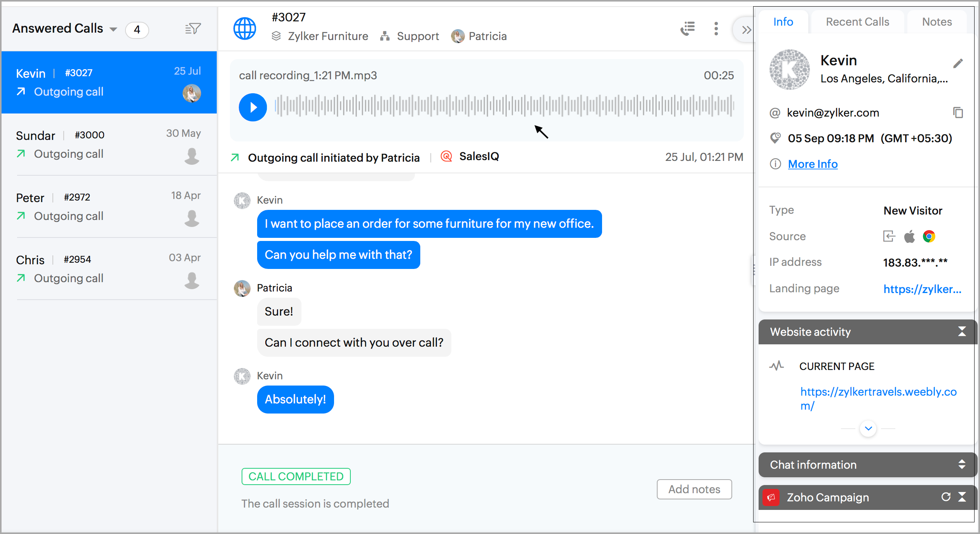Click the globe website channel icon
The image size is (980, 534).
click(x=245, y=29)
